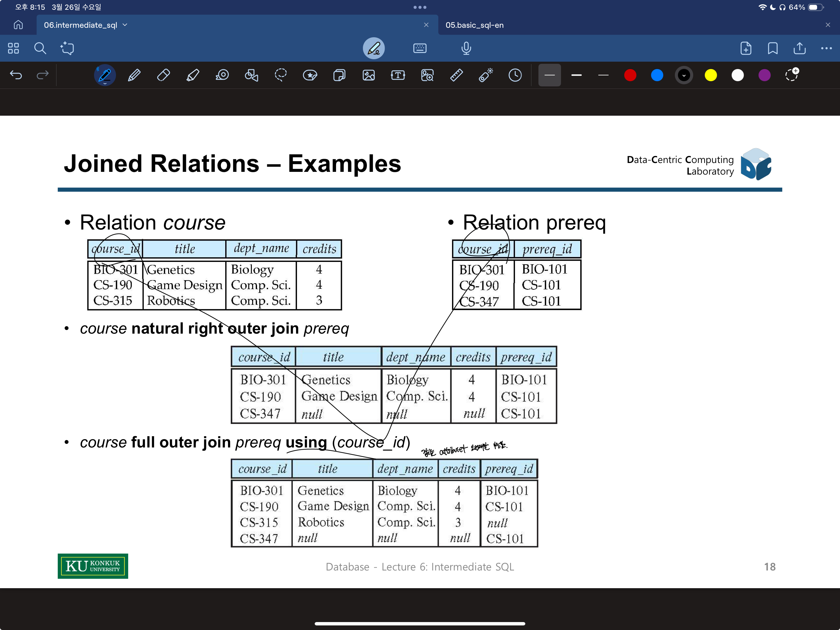Expand the 06.intermediate_sql title dropdown

tap(125, 25)
